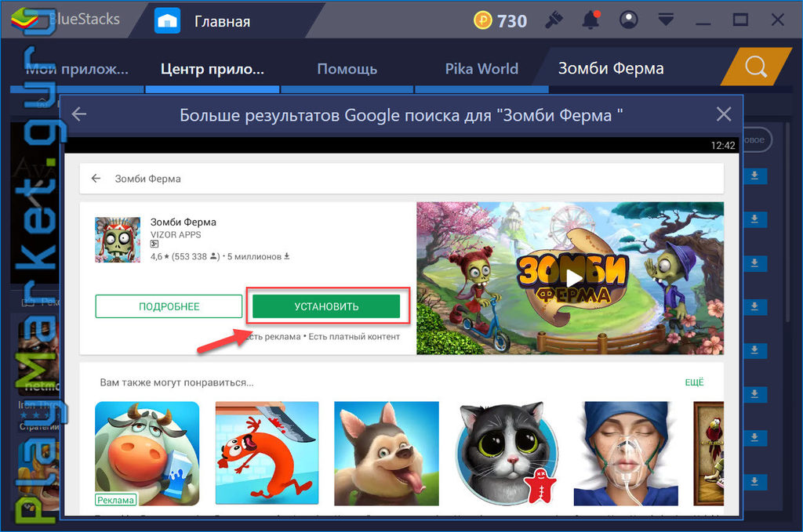The image size is (803, 532).
Task: Click the BlueStacks logo icon
Action: [24, 20]
